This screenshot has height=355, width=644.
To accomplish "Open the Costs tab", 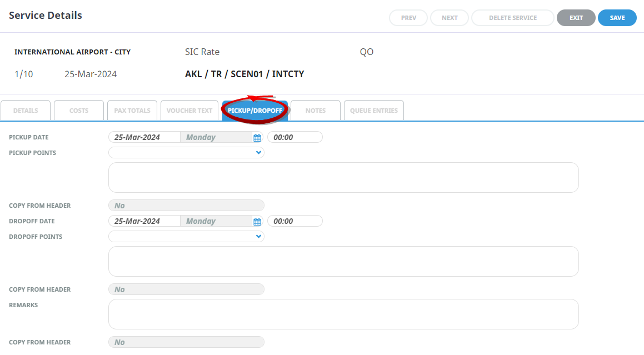I will tap(79, 111).
